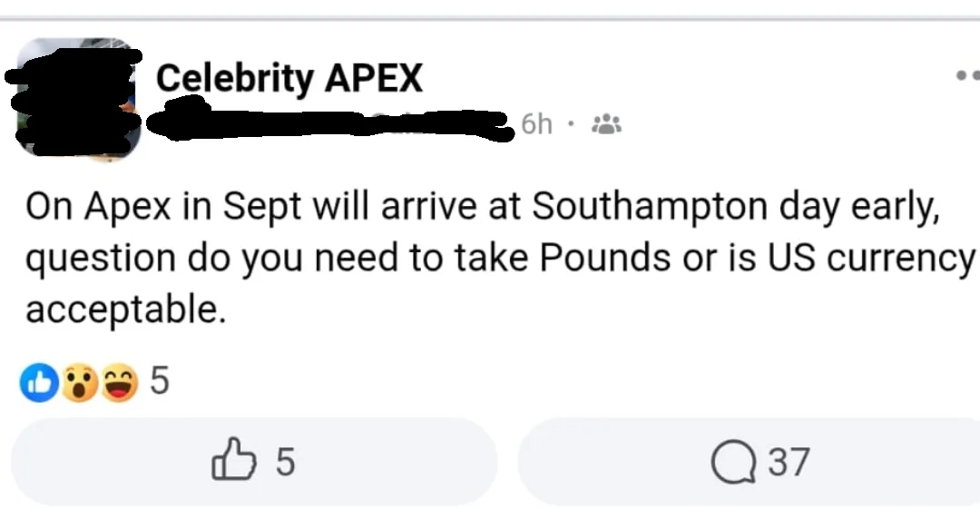The height and width of the screenshot is (528, 980).
Task: Open the Celebrity APEX group page
Action: coord(289,77)
